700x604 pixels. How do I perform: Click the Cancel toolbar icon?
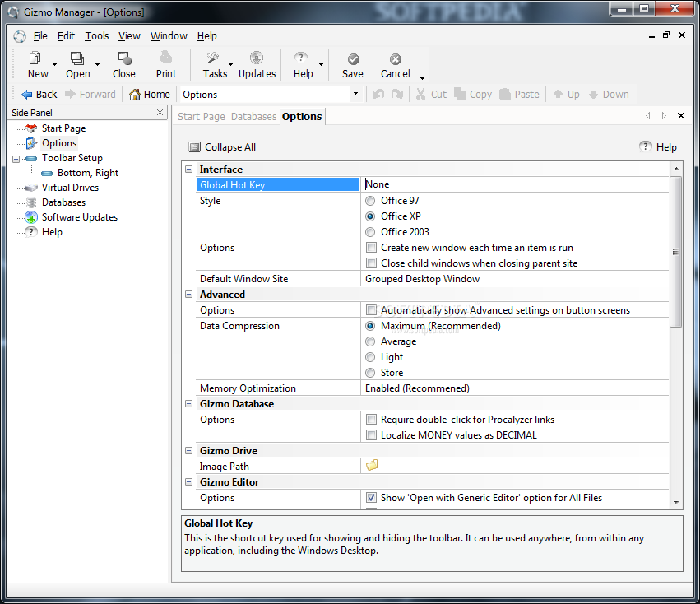pyautogui.click(x=395, y=59)
